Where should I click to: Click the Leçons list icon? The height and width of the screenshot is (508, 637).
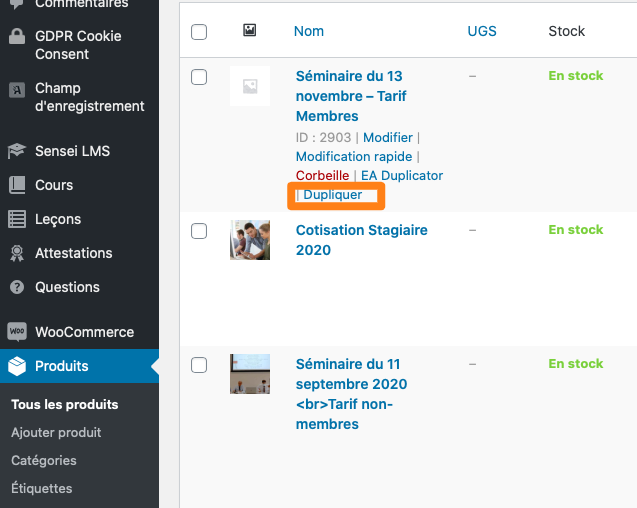(x=17, y=219)
